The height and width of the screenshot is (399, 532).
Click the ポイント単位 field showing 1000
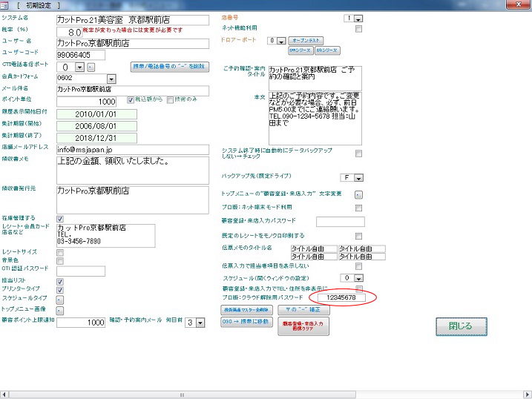click(86, 102)
